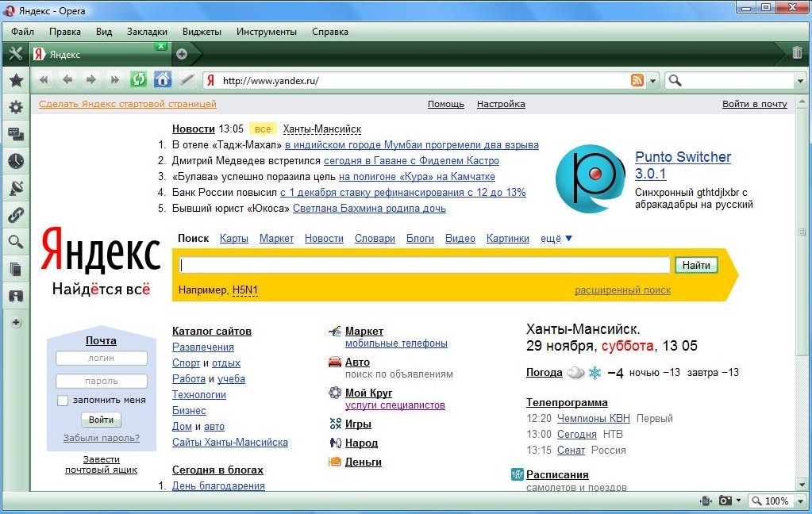Expand the address bar history dropdown
812x514 pixels.
pos(652,81)
